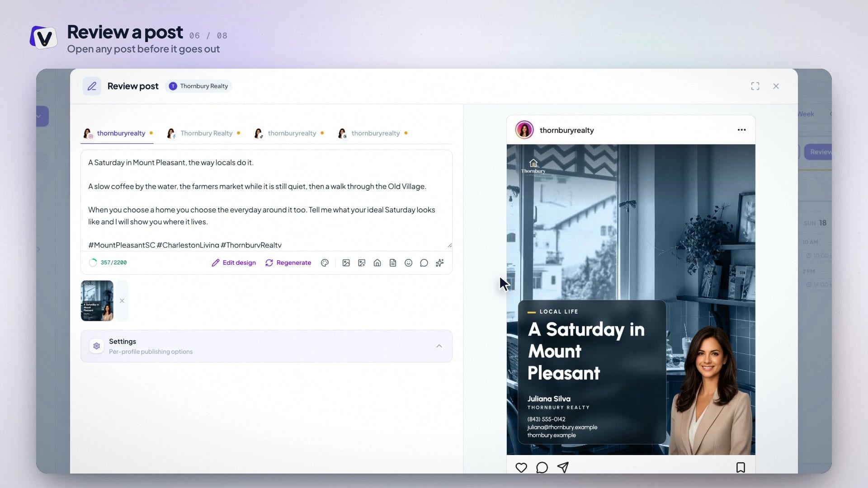Click the 357/2200 character counter
The height and width of the screenshot is (488, 868).
coord(113,263)
